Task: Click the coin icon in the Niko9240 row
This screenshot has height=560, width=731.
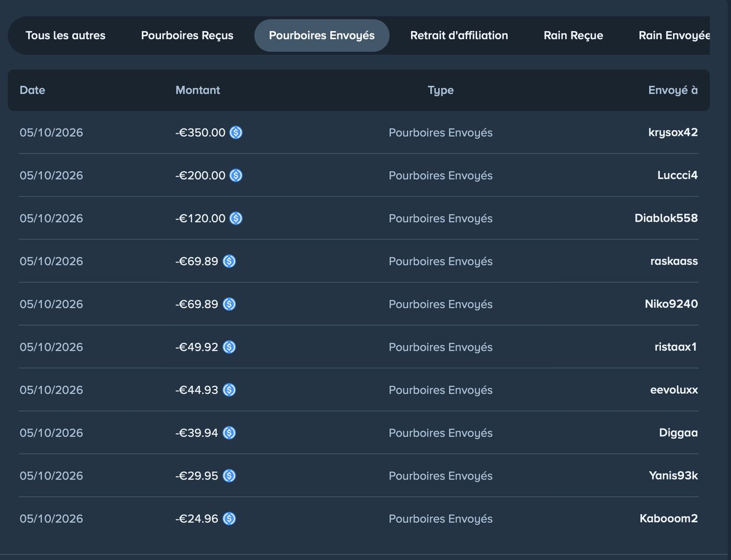Action: pyautogui.click(x=229, y=304)
